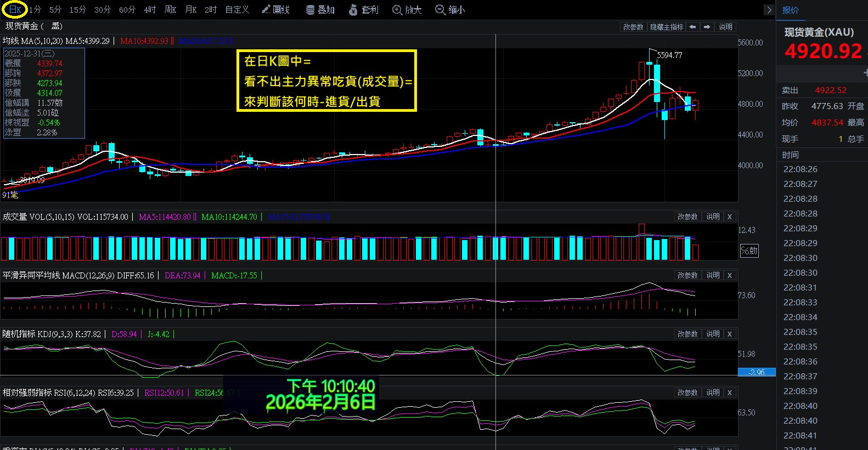Click the 4920.92 latest price
868x450 pixels.
pos(823,51)
